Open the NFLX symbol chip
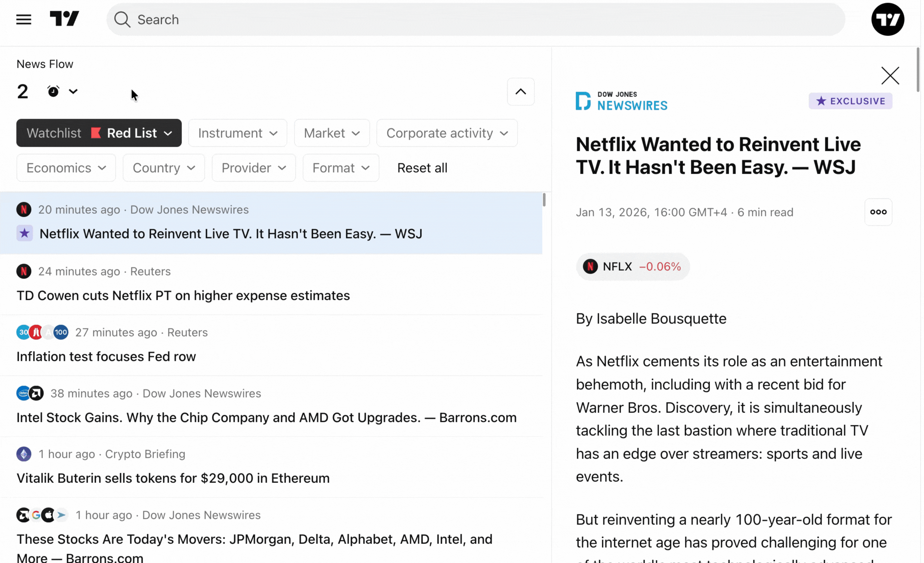The image size is (924, 563). click(x=632, y=267)
